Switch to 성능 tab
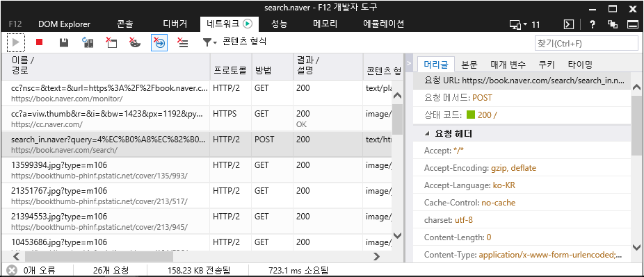 (280, 24)
